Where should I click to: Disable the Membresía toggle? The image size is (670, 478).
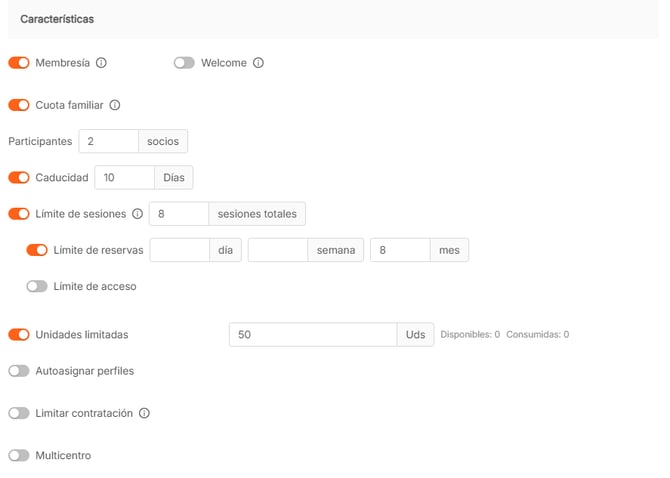click(19, 63)
